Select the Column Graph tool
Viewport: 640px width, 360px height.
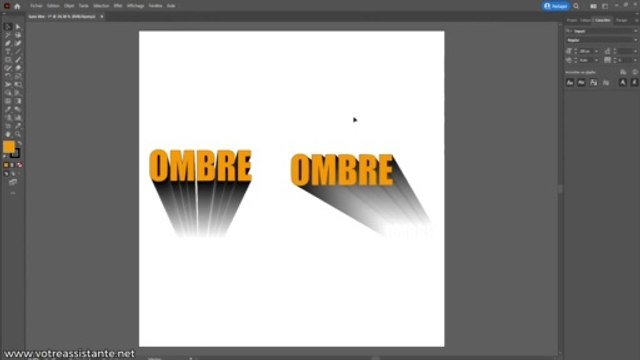[18, 118]
